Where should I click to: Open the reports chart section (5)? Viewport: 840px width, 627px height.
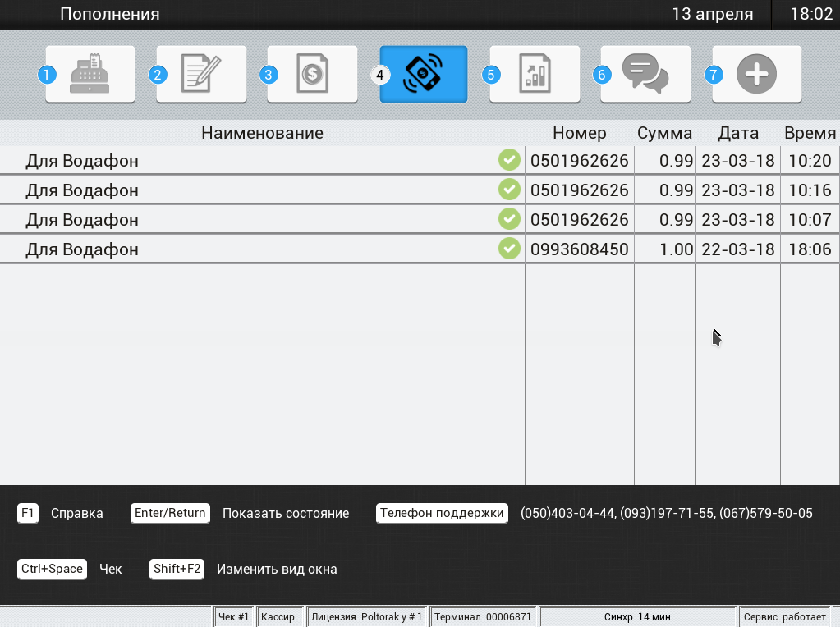point(535,74)
